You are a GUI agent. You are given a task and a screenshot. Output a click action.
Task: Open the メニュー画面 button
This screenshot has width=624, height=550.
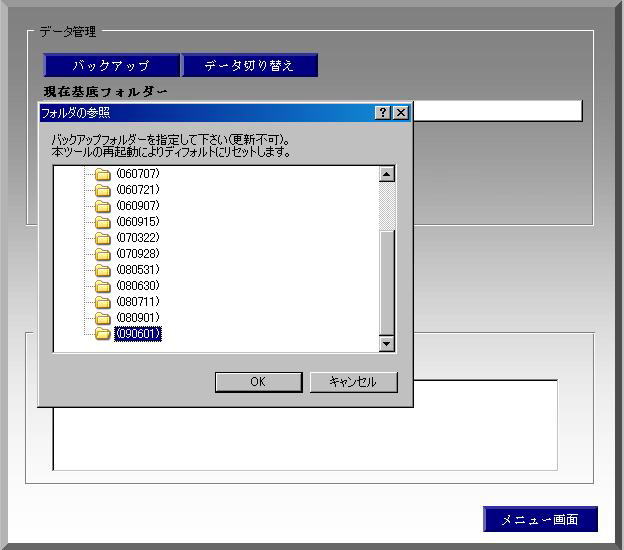(x=540, y=519)
